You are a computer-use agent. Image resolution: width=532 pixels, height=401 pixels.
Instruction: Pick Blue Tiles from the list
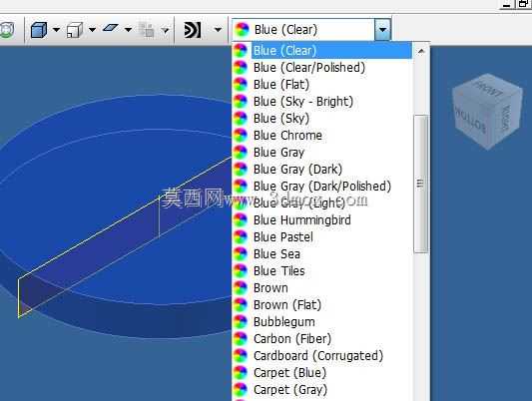pyautogui.click(x=322, y=271)
